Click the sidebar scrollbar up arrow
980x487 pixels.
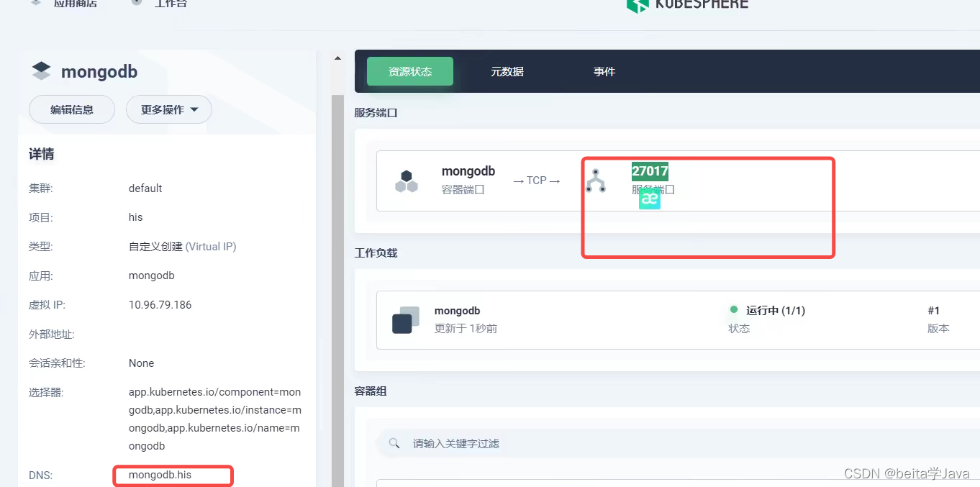(337, 58)
